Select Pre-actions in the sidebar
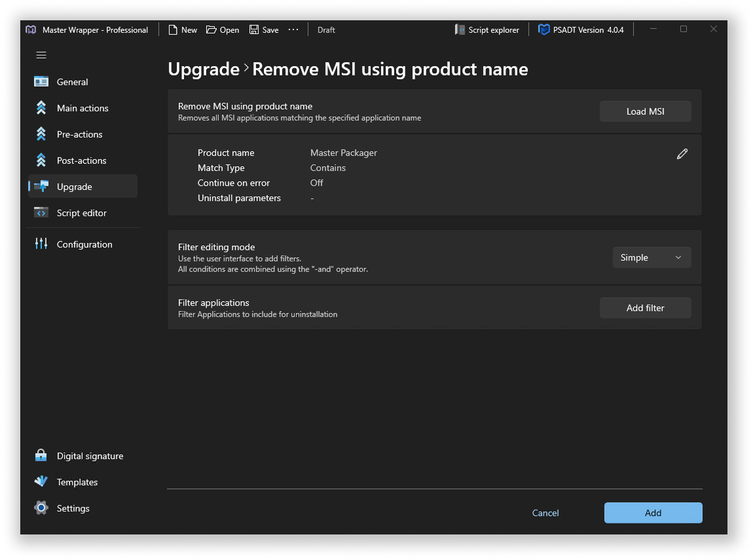The width and height of the screenshot is (753, 560). [x=79, y=134]
